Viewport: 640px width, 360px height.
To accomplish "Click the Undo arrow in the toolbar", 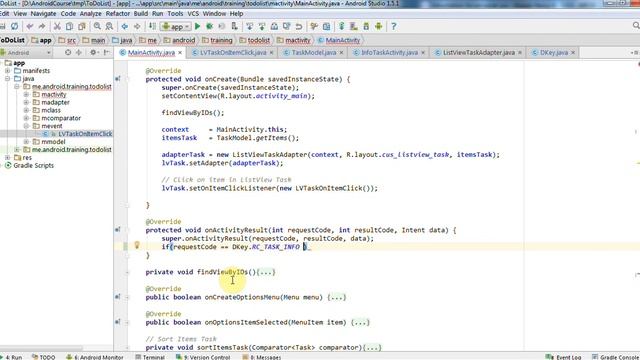I will [x=30, y=27].
